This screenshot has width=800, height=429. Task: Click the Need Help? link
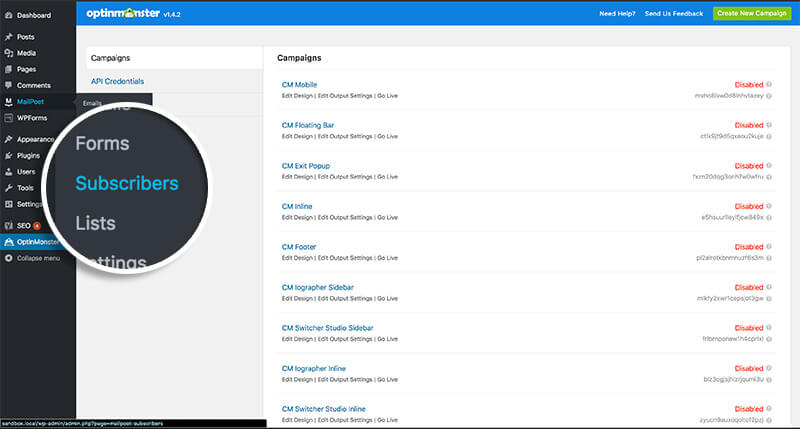(617, 14)
